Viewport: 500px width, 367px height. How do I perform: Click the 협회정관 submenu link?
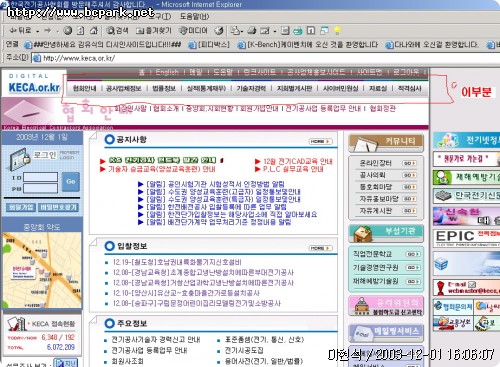coord(383,108)
